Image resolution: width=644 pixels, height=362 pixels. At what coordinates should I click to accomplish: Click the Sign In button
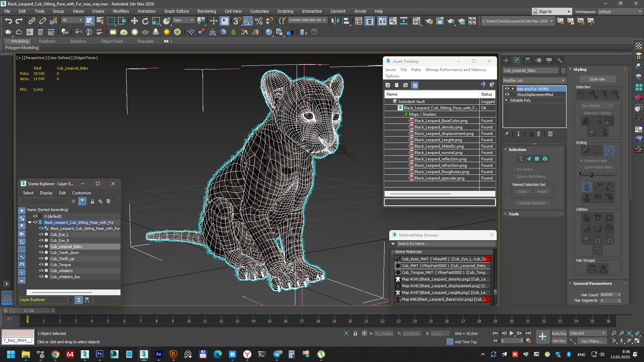pos(551,11)
